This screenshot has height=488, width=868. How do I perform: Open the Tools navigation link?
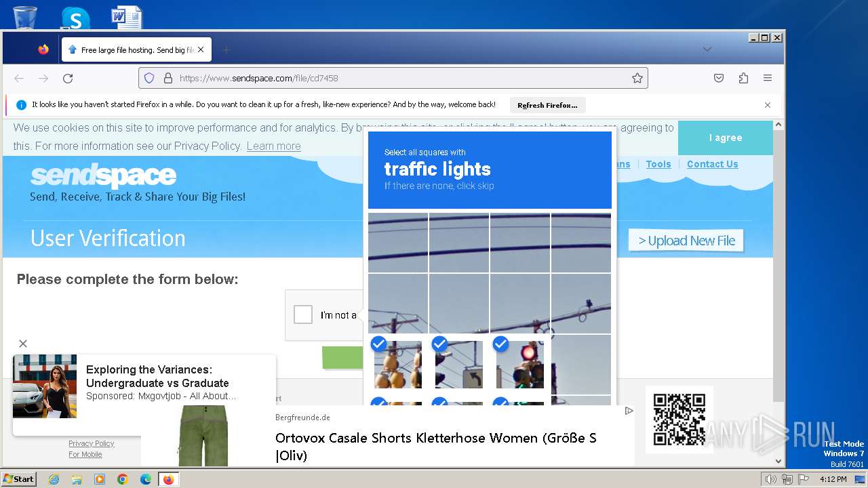658,164
